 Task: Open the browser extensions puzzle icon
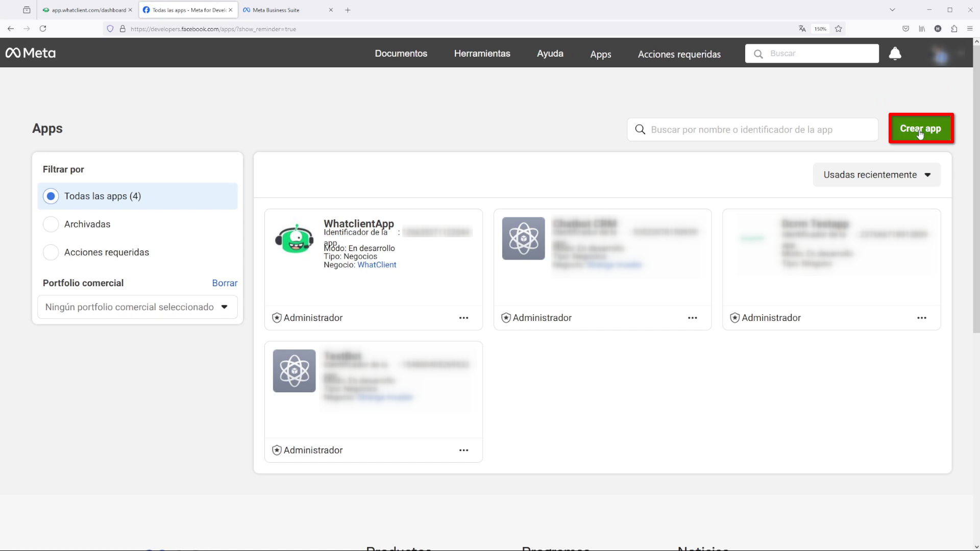[954, 29]
